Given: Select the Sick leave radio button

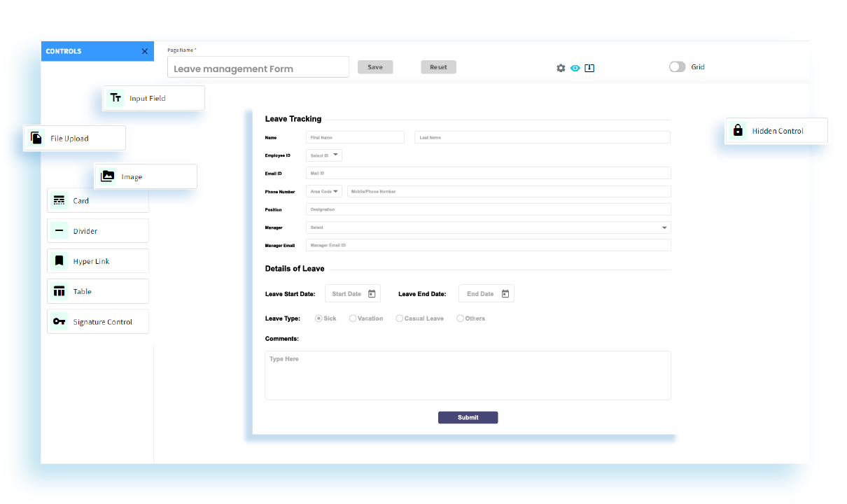Looking at the screenshot, I should click(318, 318).
